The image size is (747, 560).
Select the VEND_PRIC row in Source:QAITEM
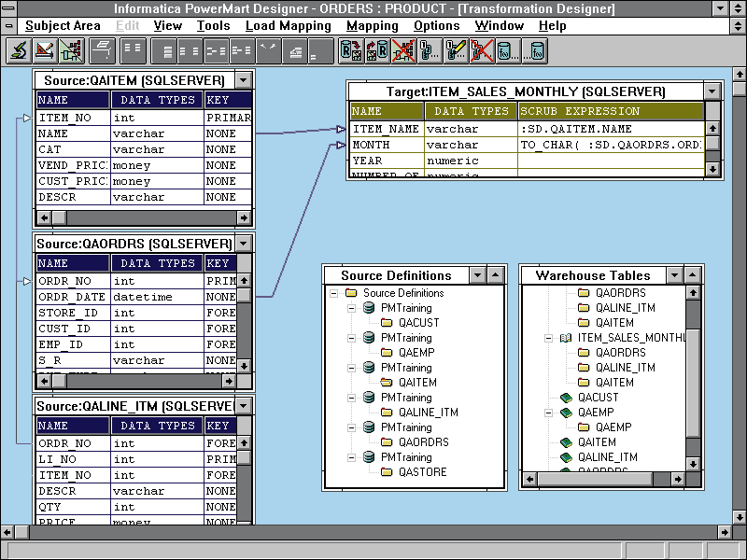coord(144,165)
